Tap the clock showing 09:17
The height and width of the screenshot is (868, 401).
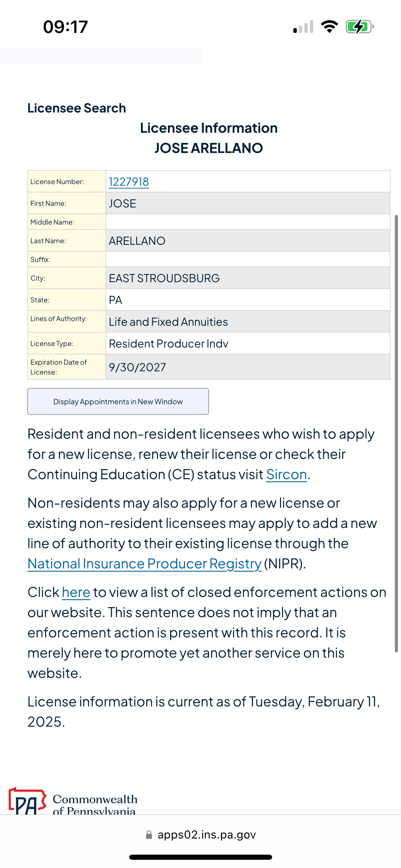pyautogui.click(x=64, y=27)
